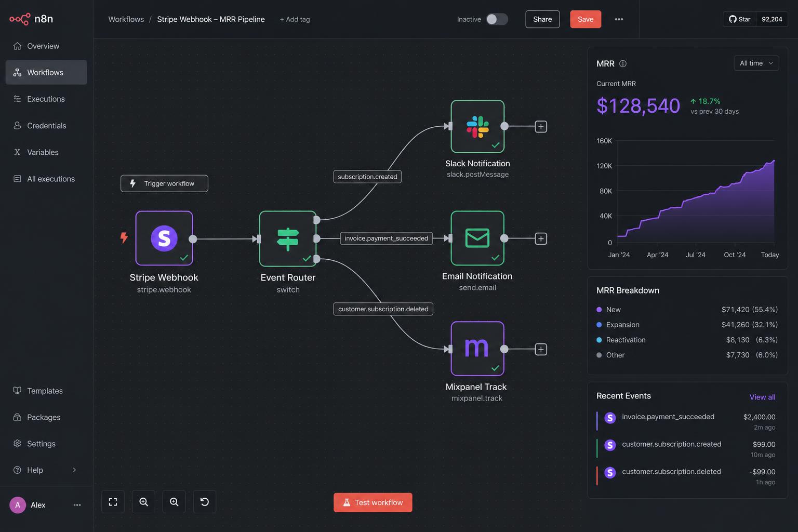This screenshot has height=532, width=798.
Task: Toggle the Inactive workflow switch
Action: pyautogui.click(x=497, y=19)
